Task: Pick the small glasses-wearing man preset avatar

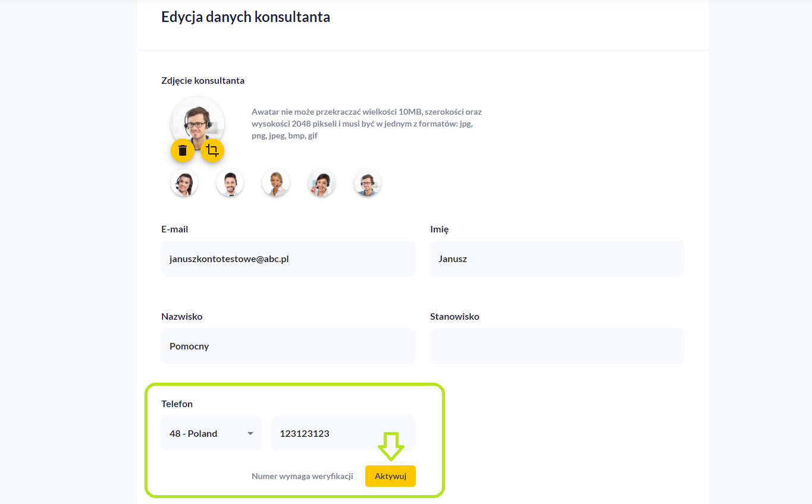Action: coord(368,183)
